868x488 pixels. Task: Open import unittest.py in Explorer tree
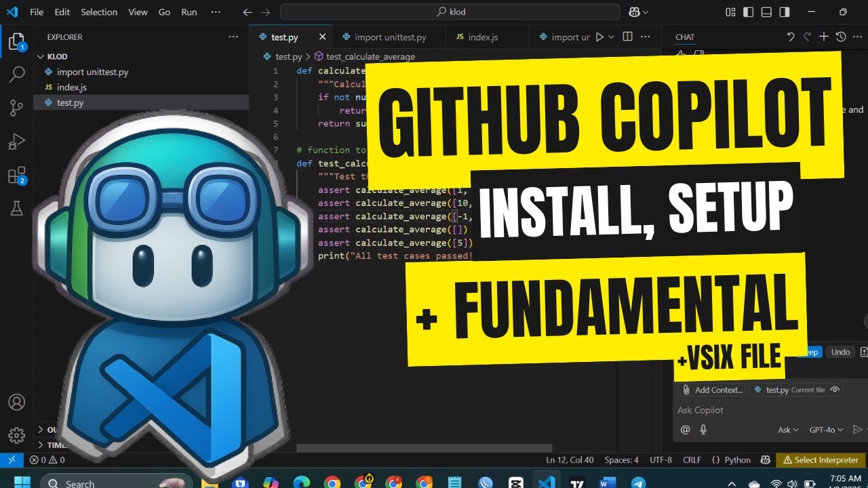pos(92,72)
